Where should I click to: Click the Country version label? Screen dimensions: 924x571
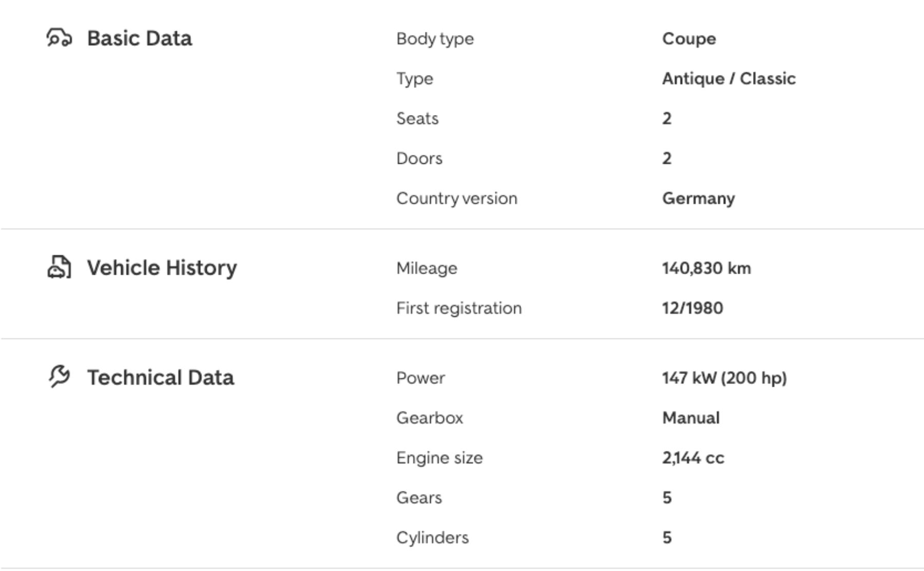pyautogui.click(x=456, y=199)
